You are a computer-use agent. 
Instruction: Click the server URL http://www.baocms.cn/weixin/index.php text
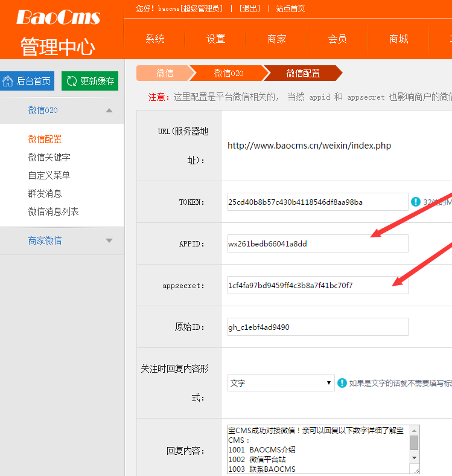(310, 146)
